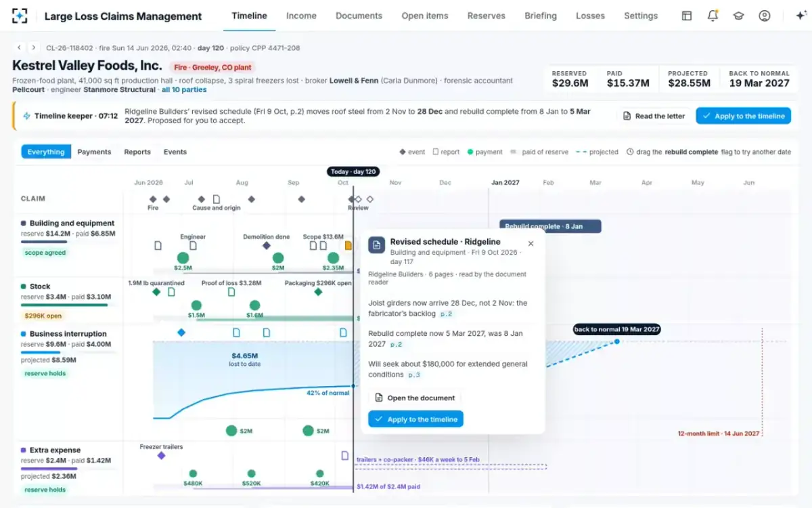Open the Documents tab
The width and height of the screenshot is (812, 508).
359,16
